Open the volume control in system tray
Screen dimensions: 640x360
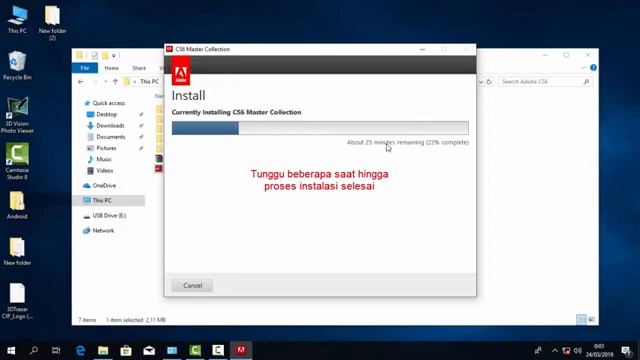point(577,351)
